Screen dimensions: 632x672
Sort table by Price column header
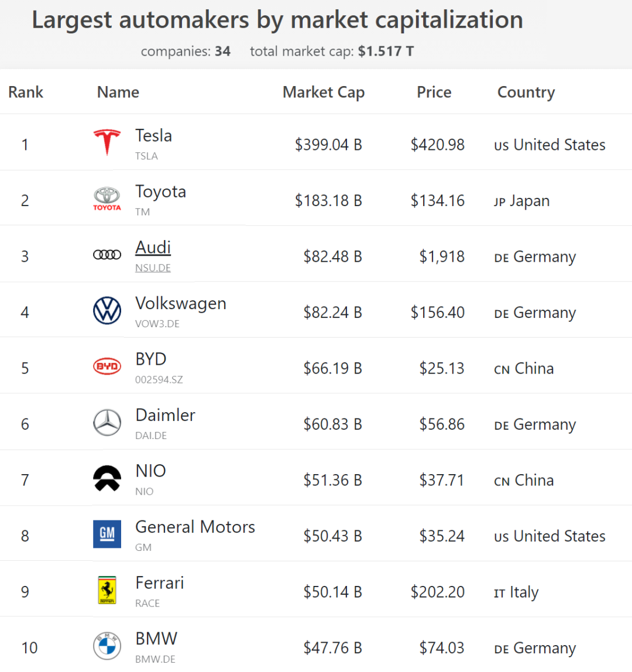point(434,92)
